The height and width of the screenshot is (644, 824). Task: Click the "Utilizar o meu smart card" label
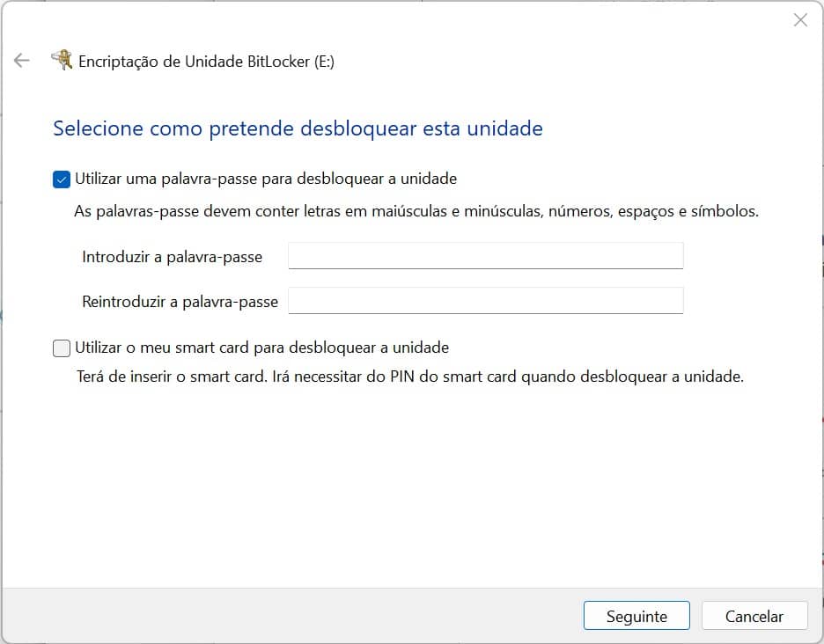click(262, 348)
